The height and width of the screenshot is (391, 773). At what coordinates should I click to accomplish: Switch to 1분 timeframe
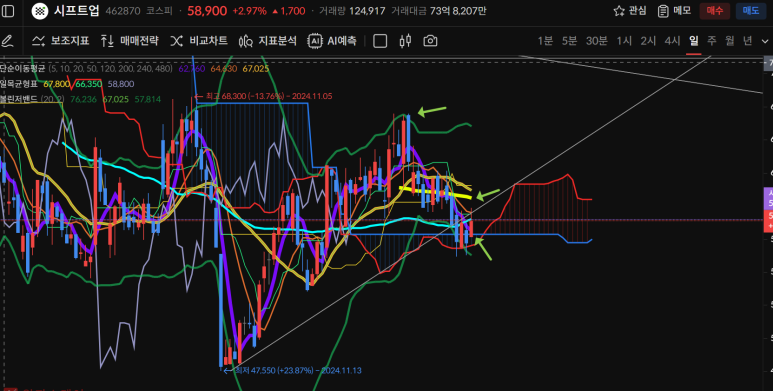(x=545, y=41)
